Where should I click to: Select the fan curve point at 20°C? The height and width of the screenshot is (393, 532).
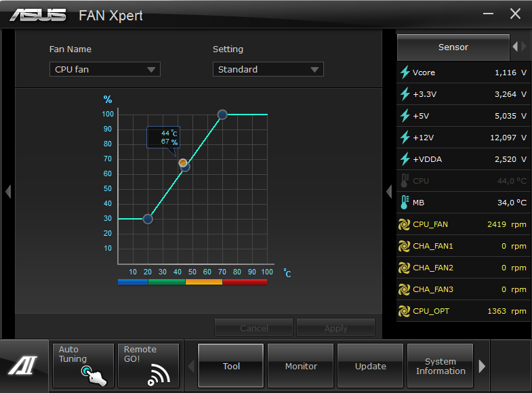pyautogui.click(x=148, y=219)
